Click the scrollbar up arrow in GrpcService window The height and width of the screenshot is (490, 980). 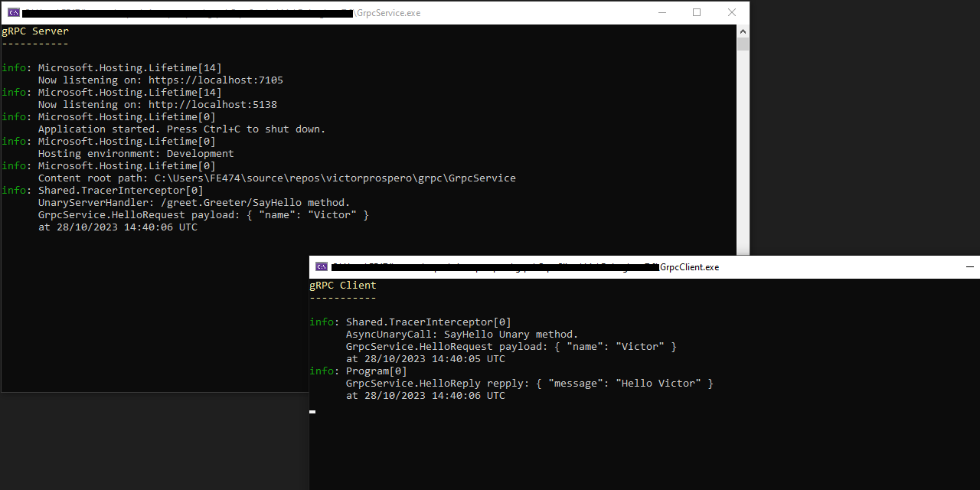pos(742,31)
